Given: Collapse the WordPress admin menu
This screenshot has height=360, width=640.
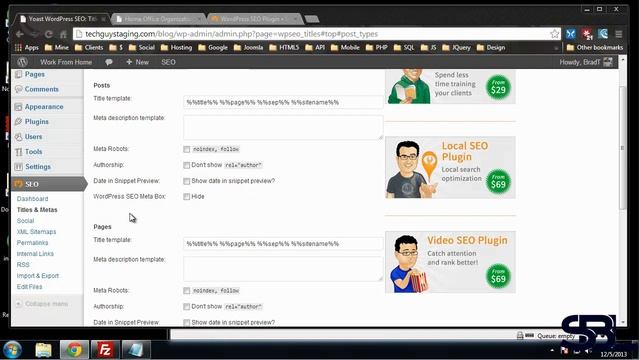Looking at the screenshot, I should (42, 304).
